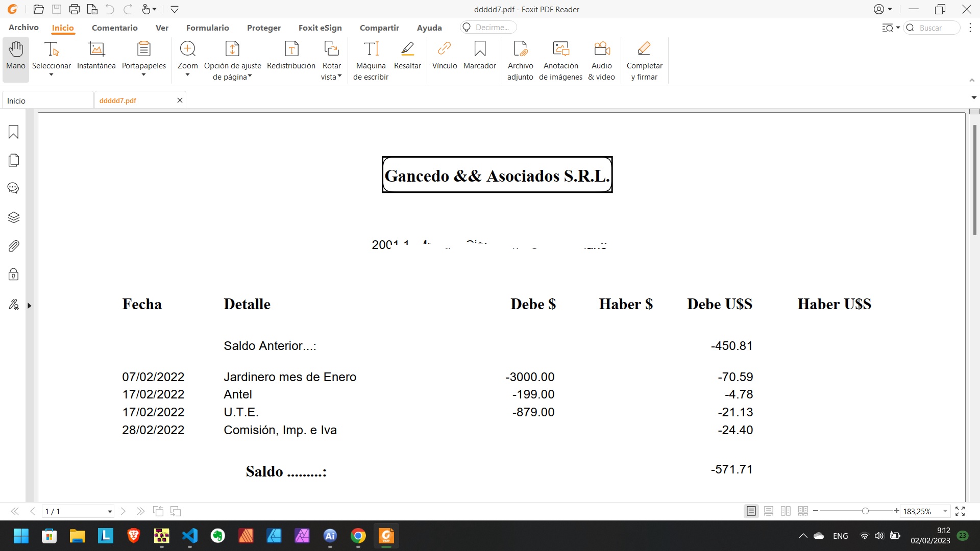Open the comments side panel
The height and width of the screenshot is (551, 980).
(14, 188)
